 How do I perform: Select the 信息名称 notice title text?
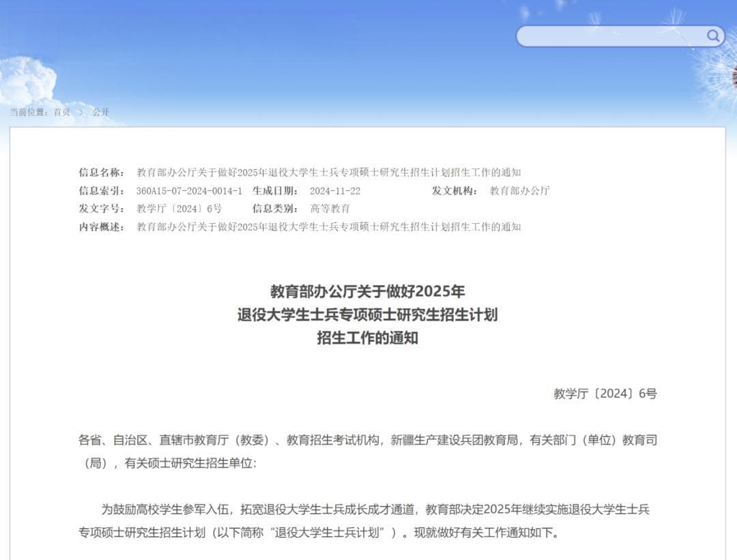[x=328, y=173]
